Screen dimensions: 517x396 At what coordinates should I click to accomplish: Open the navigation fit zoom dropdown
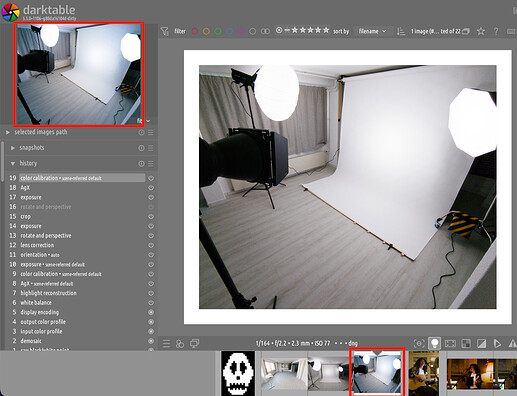(x=144, y=121)
